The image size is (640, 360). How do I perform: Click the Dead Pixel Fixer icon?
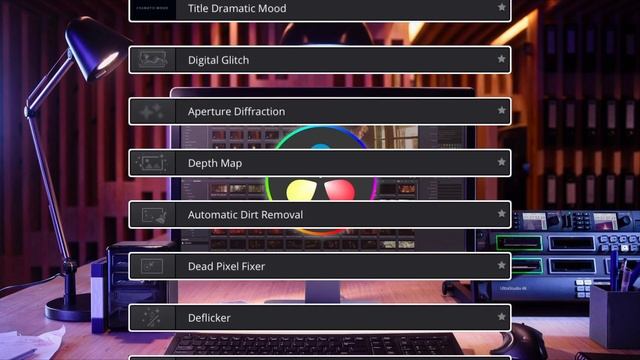point(152,266)
